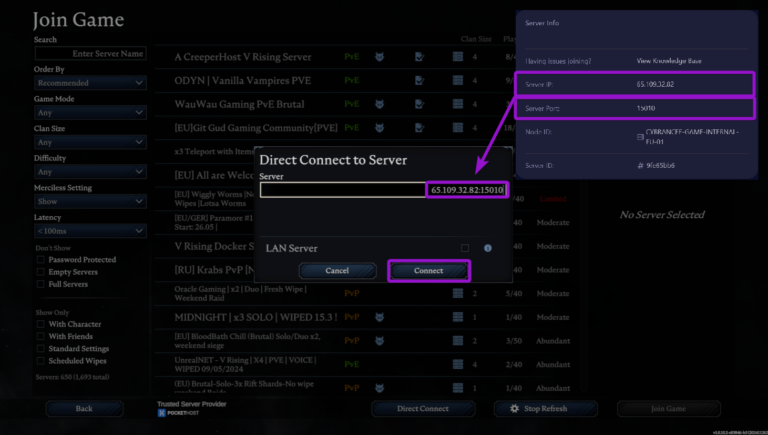Click the server stack icon on Git Gud Gaming row
768x435 pixels.
click(458, 128)
